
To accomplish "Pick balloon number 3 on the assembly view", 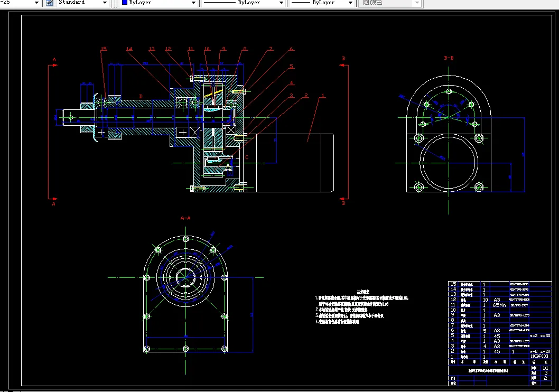I will click(291, 96).
